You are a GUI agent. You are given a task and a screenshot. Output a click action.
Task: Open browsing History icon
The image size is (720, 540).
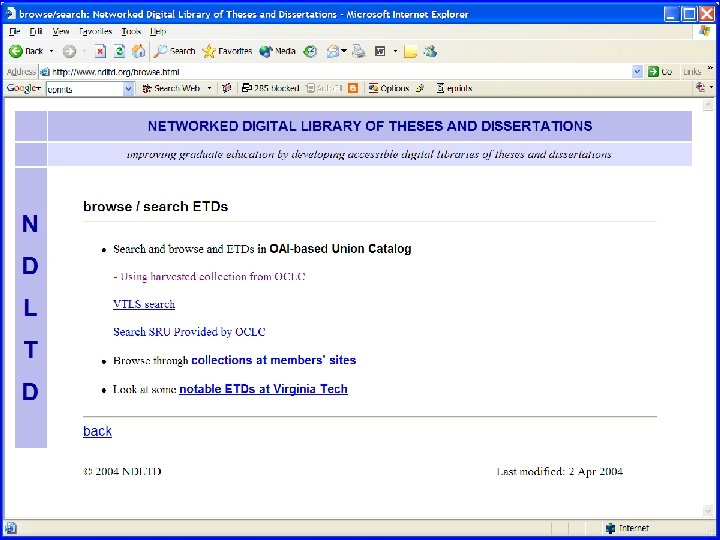pos(310,51)
